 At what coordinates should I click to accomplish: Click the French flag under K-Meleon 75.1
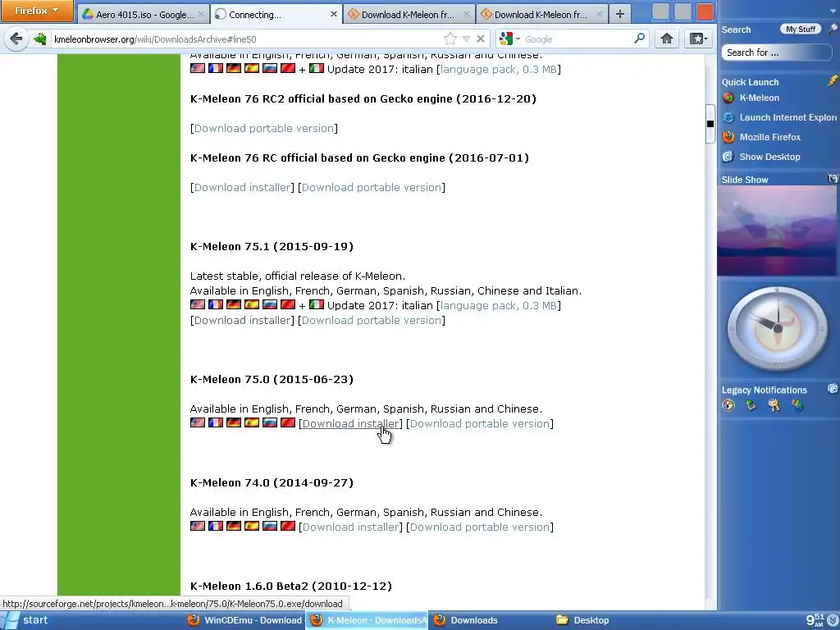pyautogui.click(x=216, y=304)
